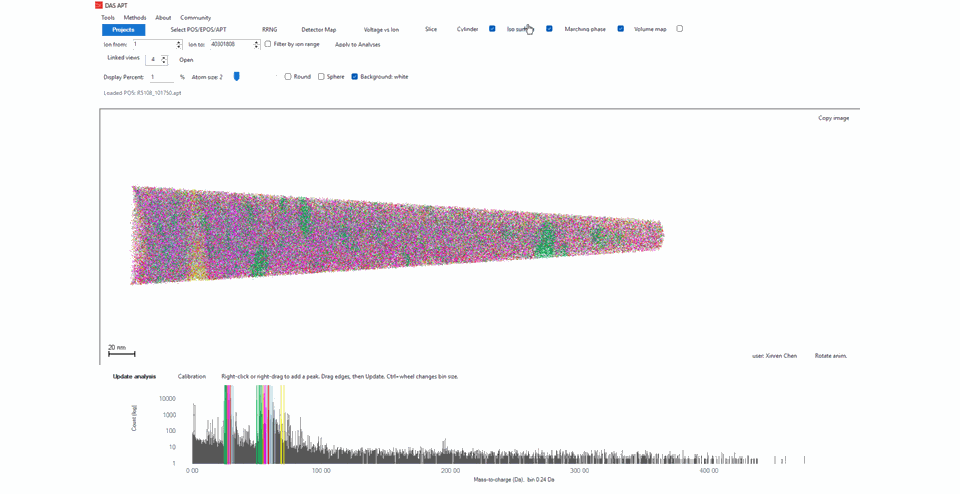This screenshot has width=960, height=494.
Task: Open the Tools menu
Action: [108, 18]
